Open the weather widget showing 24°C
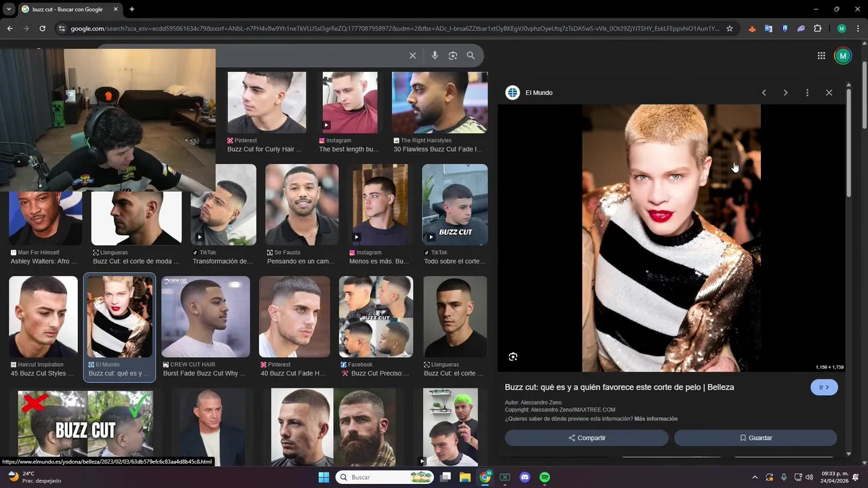 coord(34,477)
